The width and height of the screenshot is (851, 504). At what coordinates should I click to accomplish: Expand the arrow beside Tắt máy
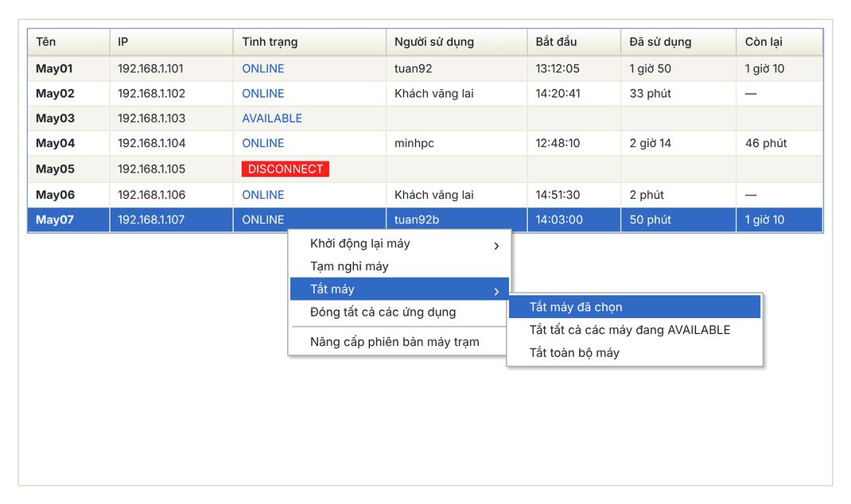[x=496, y=291]
